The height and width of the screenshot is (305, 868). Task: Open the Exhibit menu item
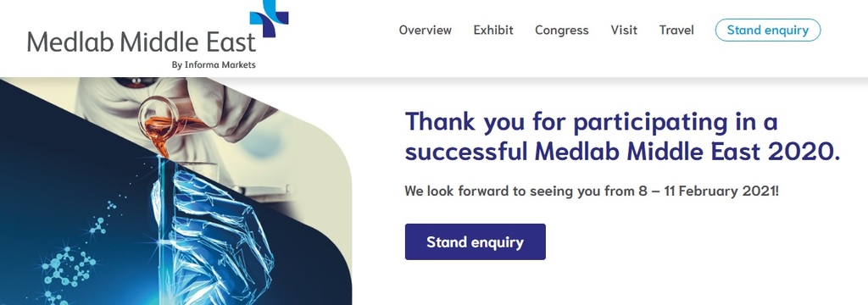[x=493, y=30]
